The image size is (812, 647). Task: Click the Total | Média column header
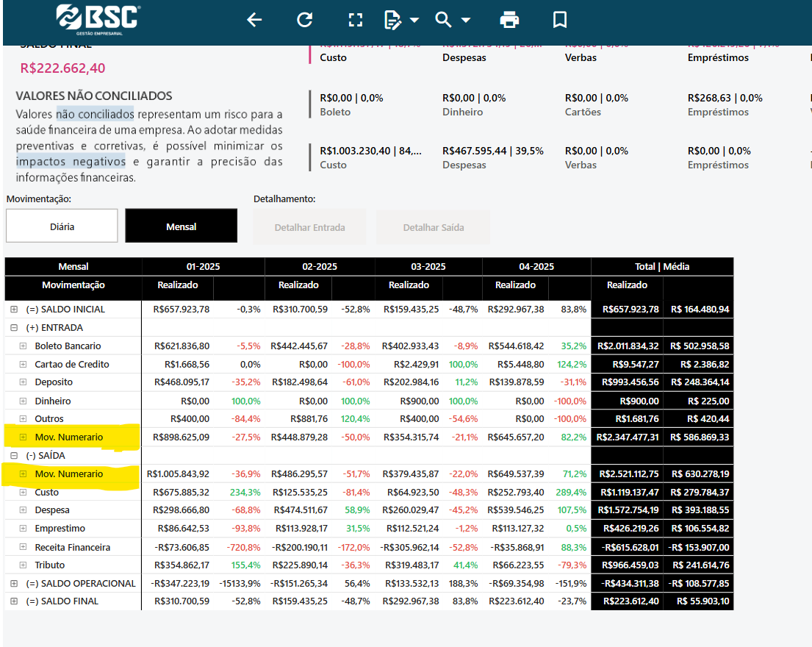point(662,267)
